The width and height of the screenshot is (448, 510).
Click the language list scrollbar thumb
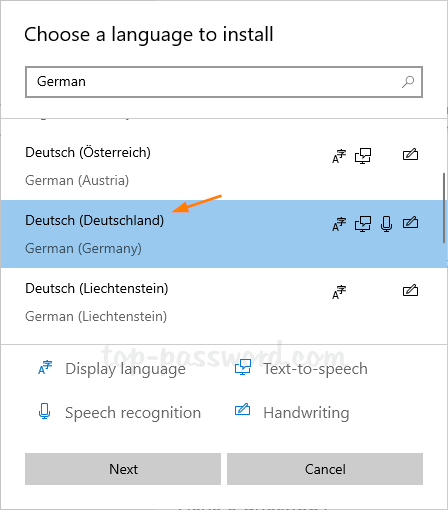click(x=444, y=208)
